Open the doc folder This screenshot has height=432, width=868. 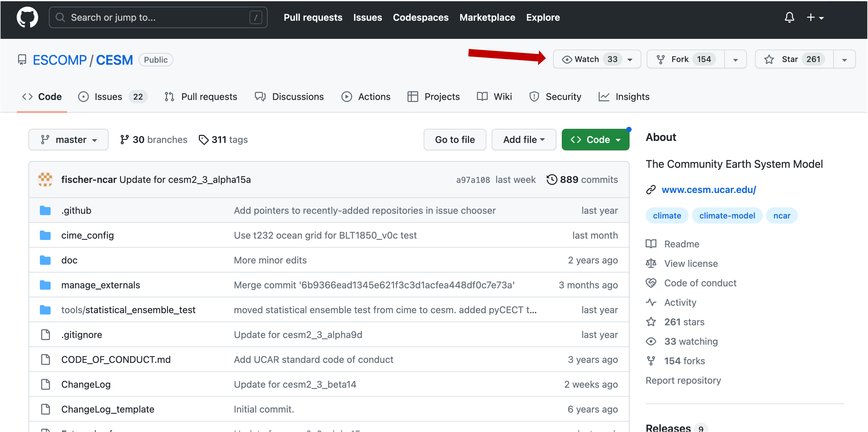tap(70, 260)
